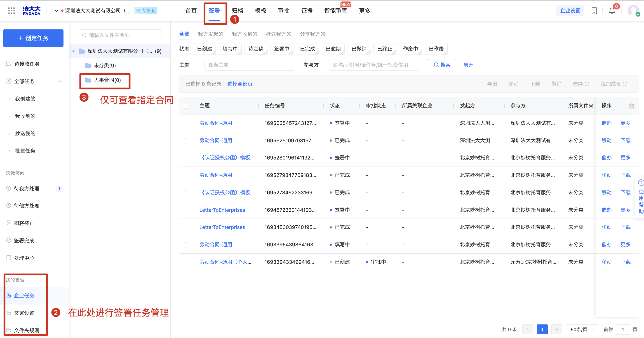This screenshot has width=644, height=338.
Task: Click the 专业版 badge
Action: click(x=146, y=10)
